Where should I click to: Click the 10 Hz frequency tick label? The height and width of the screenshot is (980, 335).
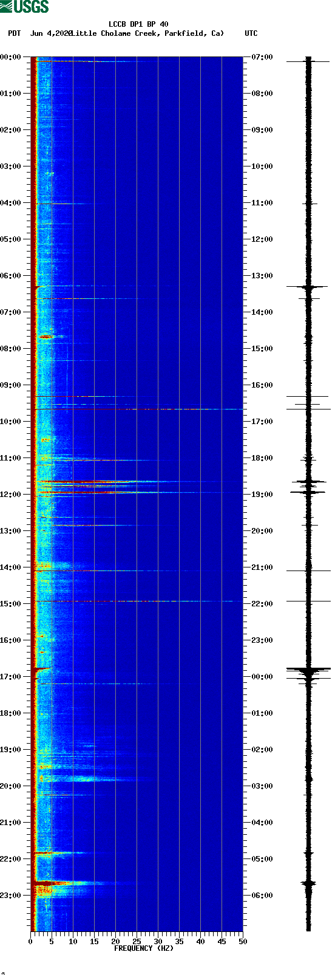(x=73, y=942)
